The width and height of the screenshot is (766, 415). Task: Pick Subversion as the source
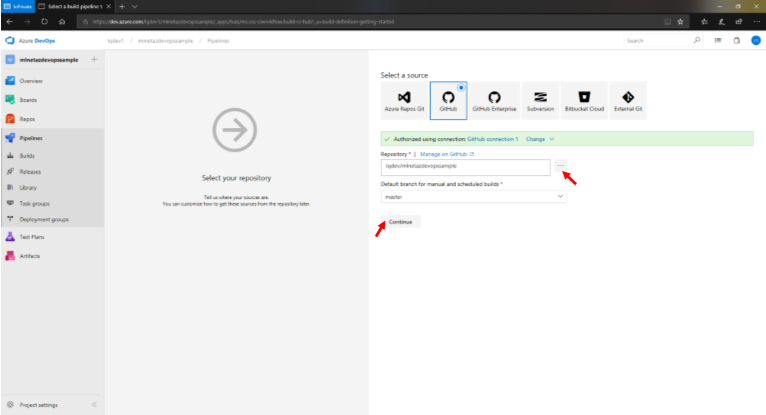click(541, 101)
